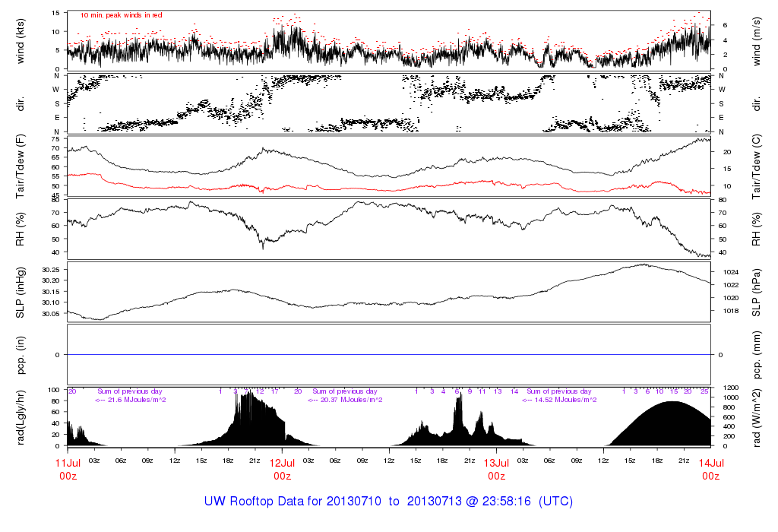Viewport: 778px width, 532px height.
Task: Click the UW Rooftop Data title text
Action: 388,502
